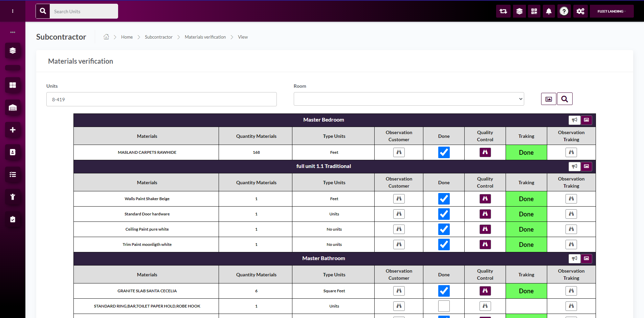Check Done for STANDARD RING,BAR,TOILET PAPER HOLD row
This screenshot has height=318, width=644.
(444, 306)
